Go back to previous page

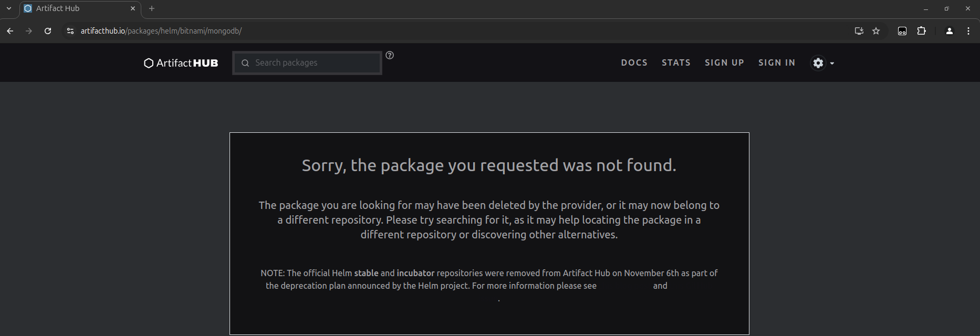10,31
